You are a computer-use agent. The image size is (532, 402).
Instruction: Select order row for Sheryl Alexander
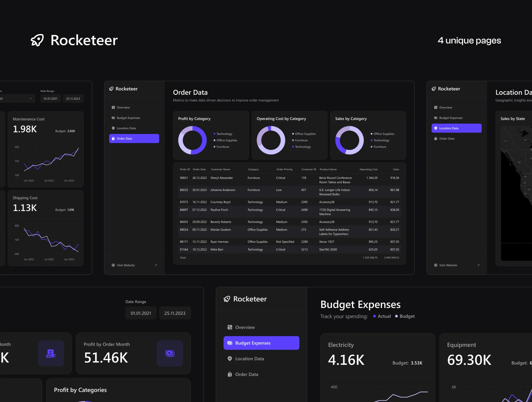click(x=289, y=180)
